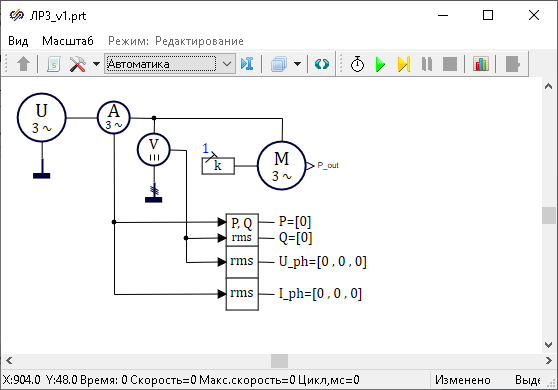Open the script page icon
This screenshot has width=558, height=390.
53,64
